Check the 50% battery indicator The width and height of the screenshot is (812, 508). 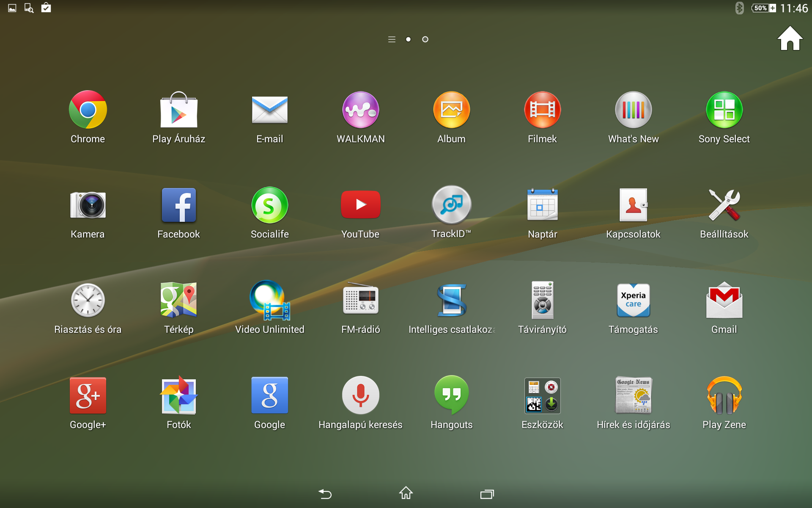pos(764,8)
